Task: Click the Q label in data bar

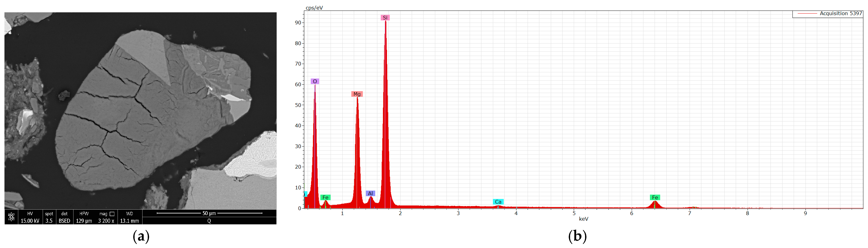Action: (x=209, y=221)
